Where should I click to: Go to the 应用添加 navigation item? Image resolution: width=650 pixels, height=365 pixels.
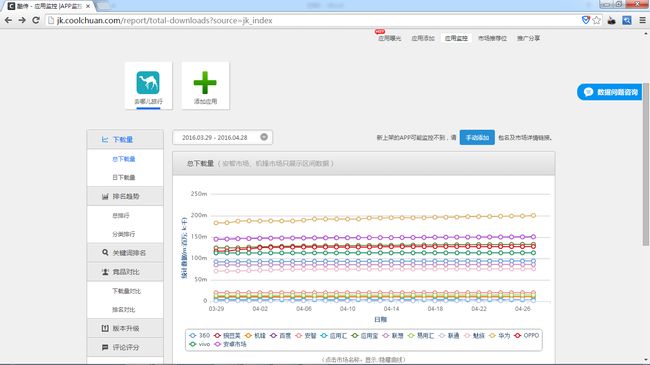point(423,38)
